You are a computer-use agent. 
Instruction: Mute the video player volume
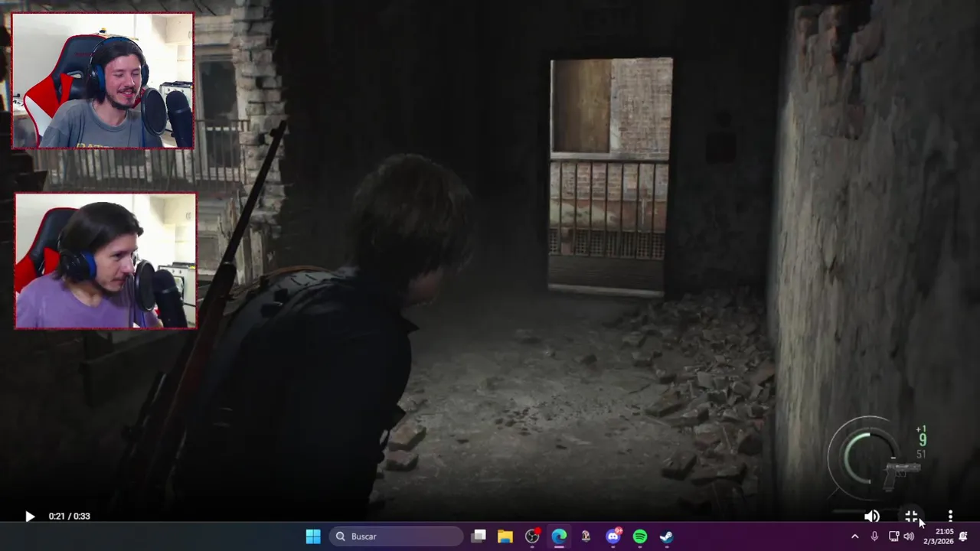pyautogui.click(x=872, y=517)
